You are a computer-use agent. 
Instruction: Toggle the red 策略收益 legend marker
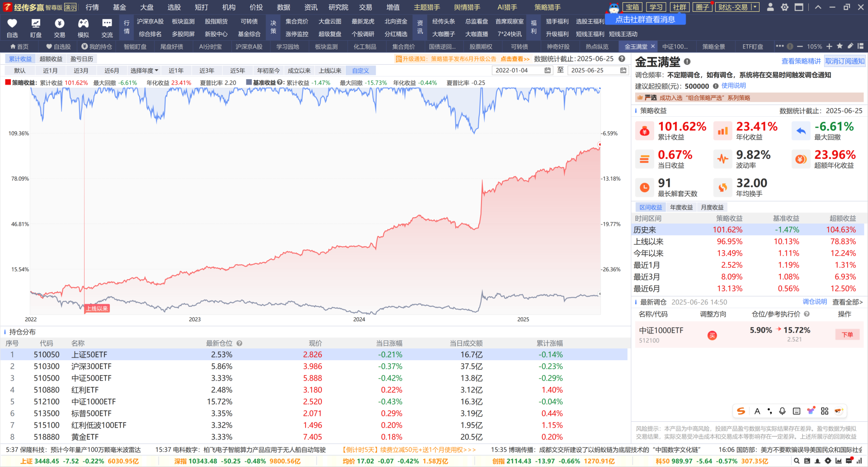8,82
